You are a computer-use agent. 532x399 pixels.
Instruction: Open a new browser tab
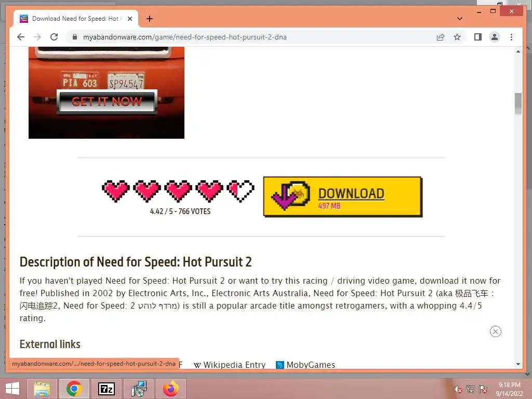[x=149, y=19]
